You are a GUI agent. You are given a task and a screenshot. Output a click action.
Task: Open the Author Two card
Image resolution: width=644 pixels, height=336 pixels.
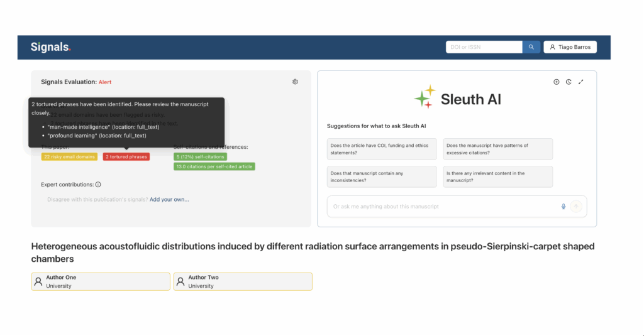(x=243, y=281)
